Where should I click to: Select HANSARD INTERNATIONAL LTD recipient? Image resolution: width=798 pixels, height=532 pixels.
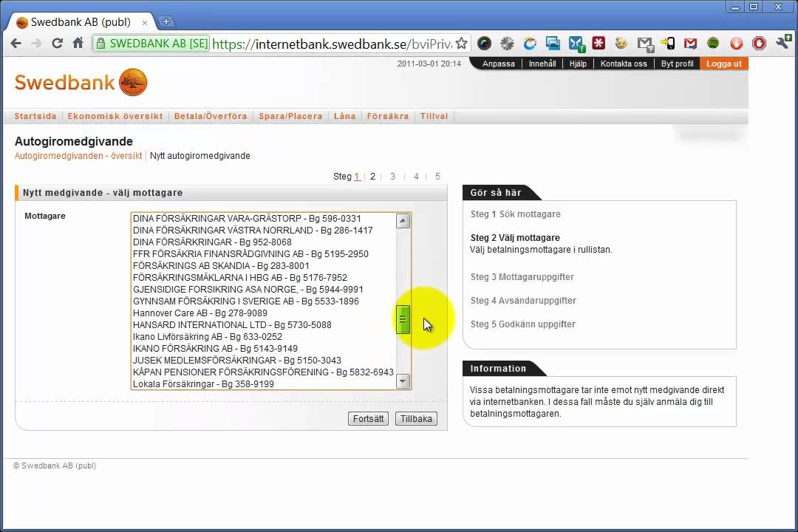pos(263,325)
